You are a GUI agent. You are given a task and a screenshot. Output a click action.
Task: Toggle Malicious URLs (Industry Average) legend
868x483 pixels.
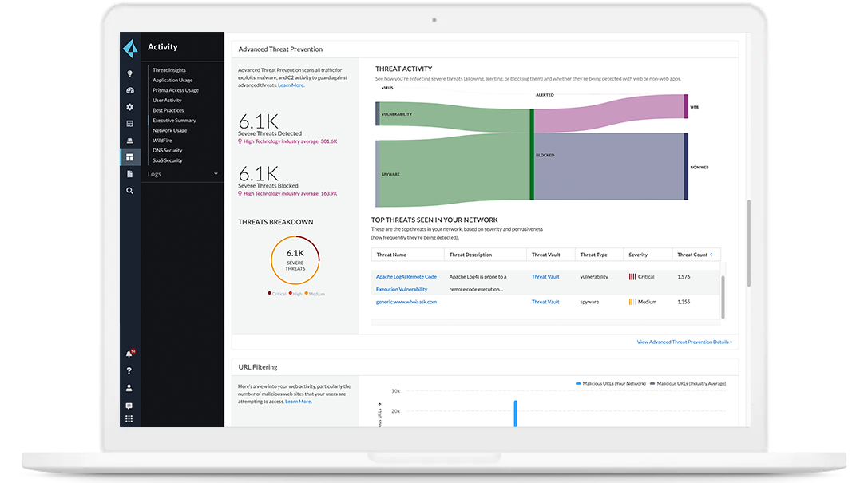coord(690,383)
